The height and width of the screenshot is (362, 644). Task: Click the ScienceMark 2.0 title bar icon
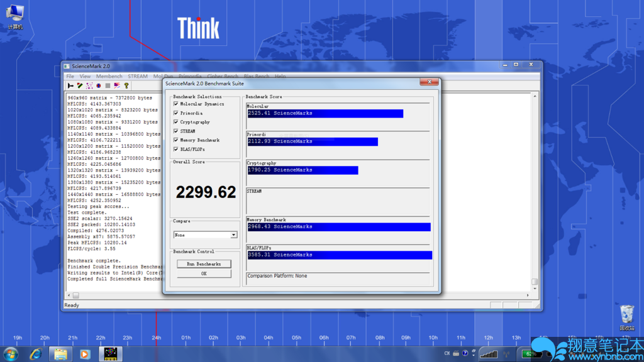tap(67, 66)
